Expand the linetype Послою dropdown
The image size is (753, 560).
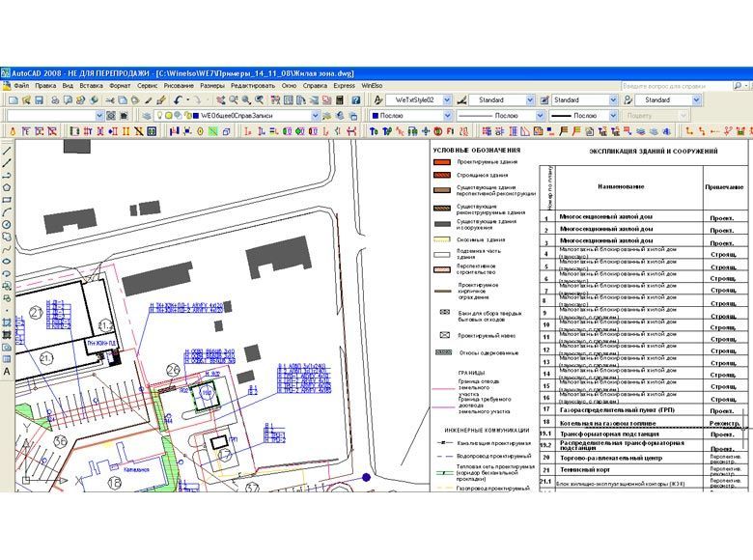click(x=537, y=115)
